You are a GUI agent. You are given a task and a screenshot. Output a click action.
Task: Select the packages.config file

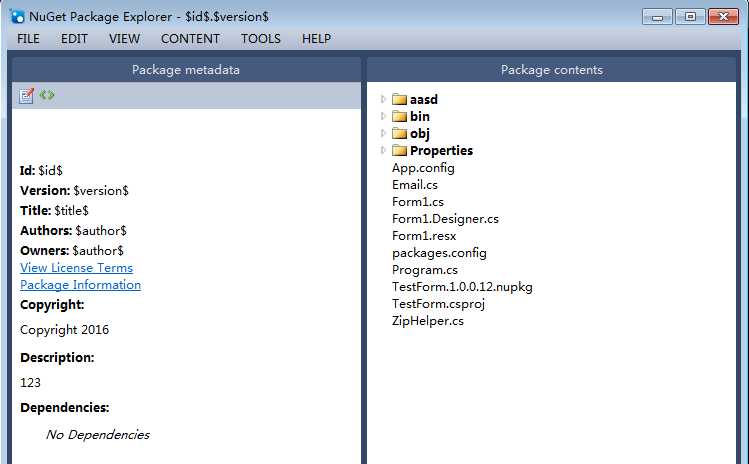(x=439, y=253)
